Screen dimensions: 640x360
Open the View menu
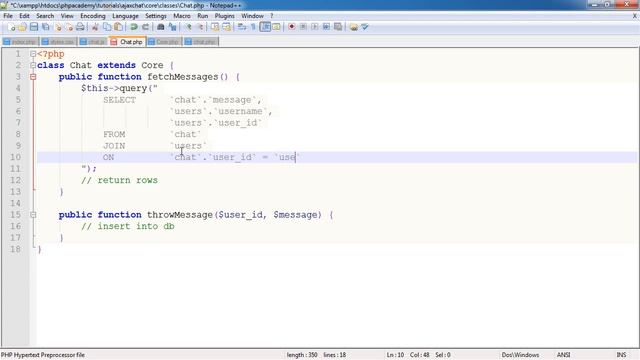pos(67,16)
